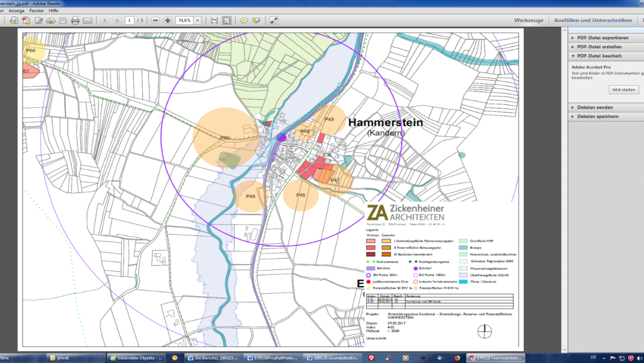Click the Save floppy disk icon

[63, 20]
